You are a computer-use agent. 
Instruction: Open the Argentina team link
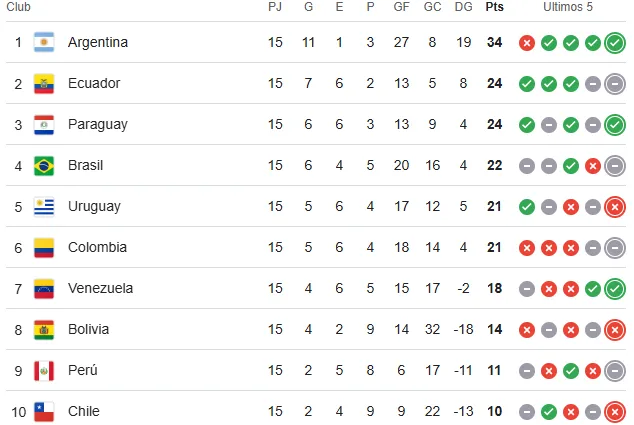[98, 42]
